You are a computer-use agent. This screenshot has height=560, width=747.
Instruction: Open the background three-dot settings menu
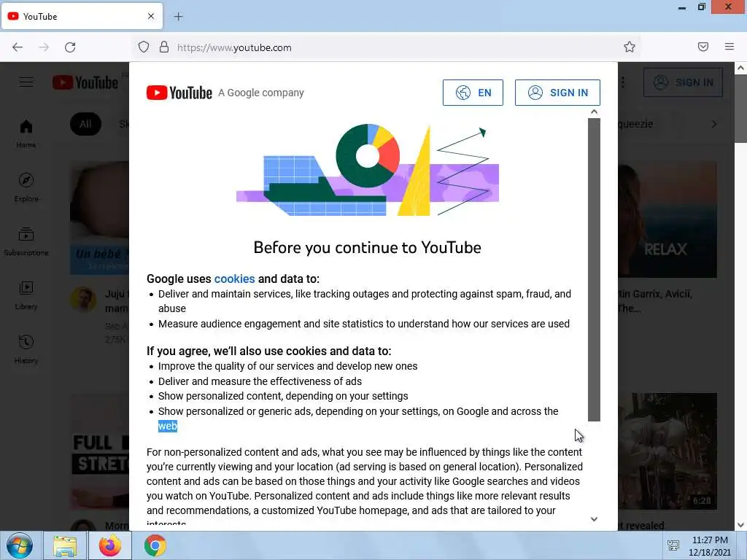623,82
